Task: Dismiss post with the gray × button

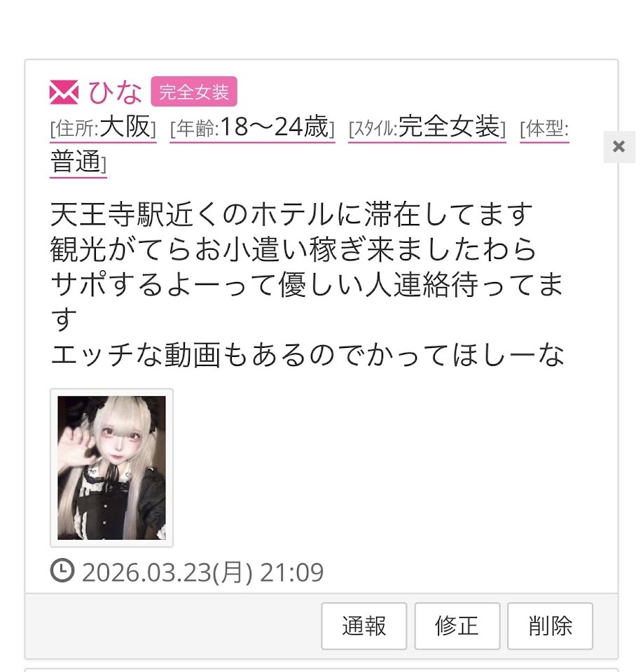Action: [619, 146]
